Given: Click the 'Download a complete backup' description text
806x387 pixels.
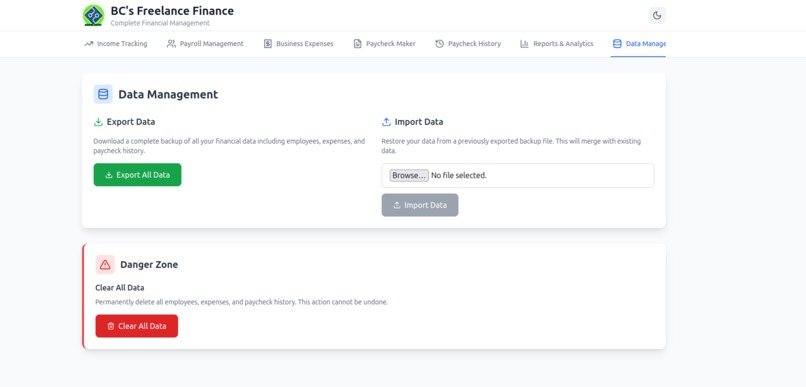Looking at the screenshot, I should click(229, 146).
